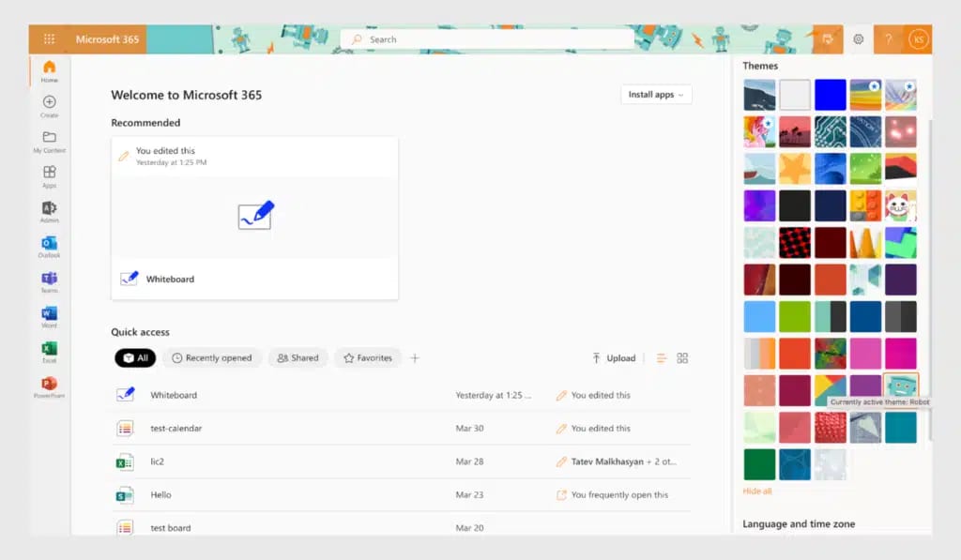Click the lic2 Excel file icon

pos(125,462)
